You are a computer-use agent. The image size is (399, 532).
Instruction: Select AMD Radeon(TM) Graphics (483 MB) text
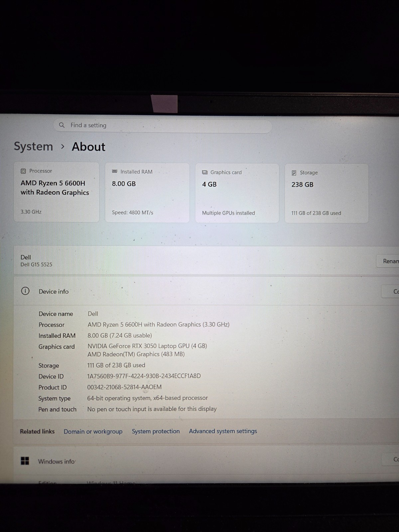point(136,354)
